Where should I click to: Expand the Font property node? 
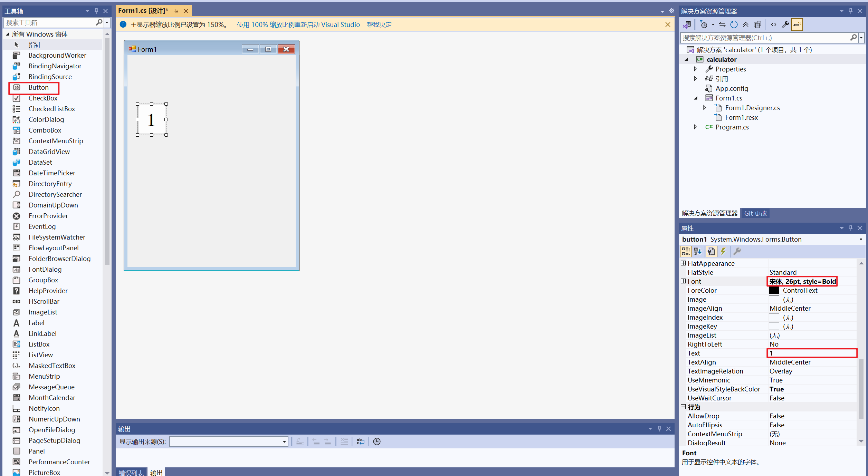click(x=683, y=281)
